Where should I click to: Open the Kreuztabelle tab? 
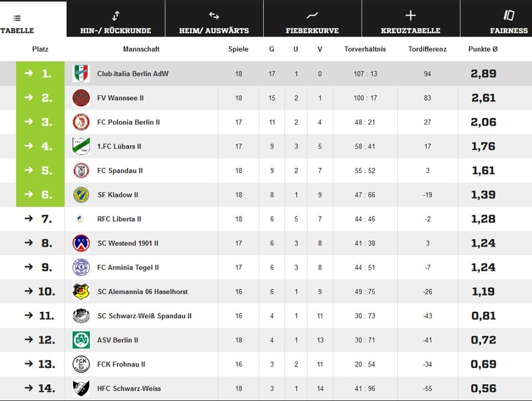pyautogui.click(x=411, y=23)
